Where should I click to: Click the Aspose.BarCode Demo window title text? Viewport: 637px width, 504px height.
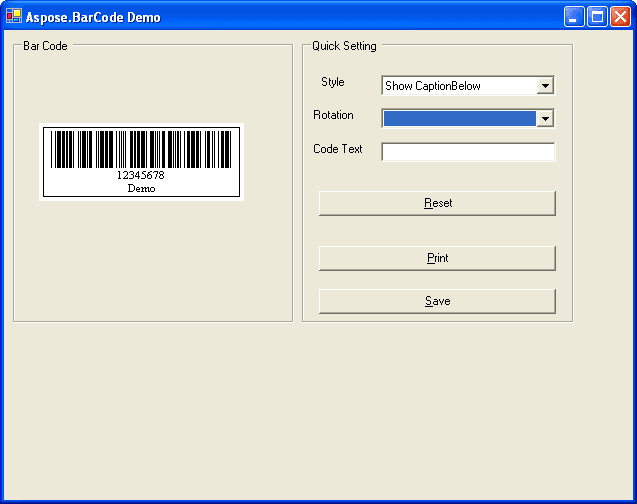tap(93, 17)
